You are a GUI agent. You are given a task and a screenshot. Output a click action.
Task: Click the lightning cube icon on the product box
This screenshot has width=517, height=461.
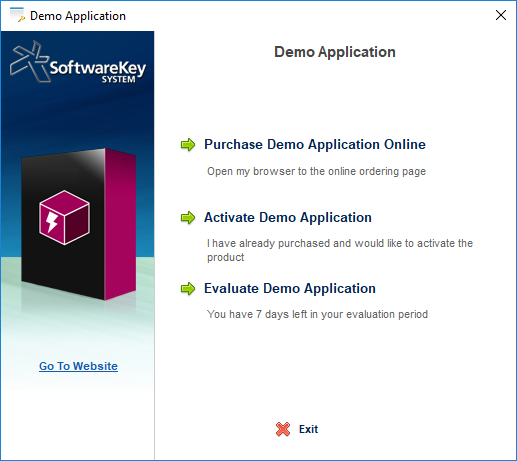click(x=64, y=217)
